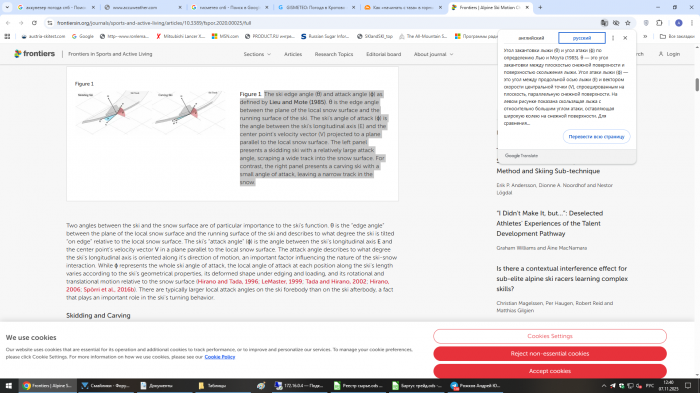700x393 pixels.
Task: Click the Login link
Action: 669,54
